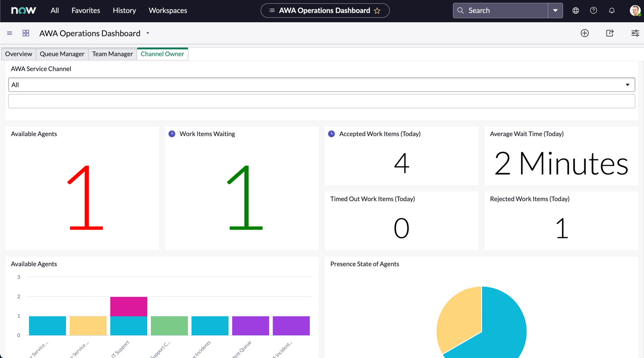Click the magnifier icon in the Search box
The width and height of the screenshot is (644, 358).
461,10
